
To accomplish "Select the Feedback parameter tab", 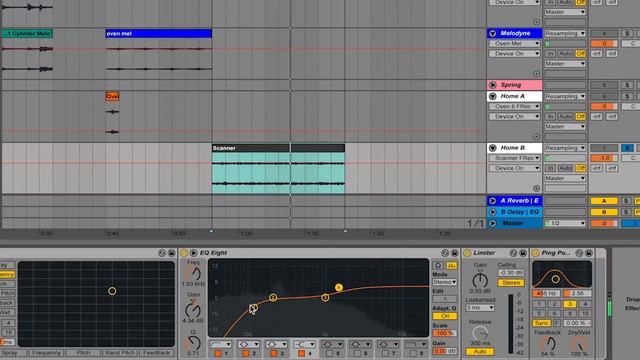I will click(156, 353).
